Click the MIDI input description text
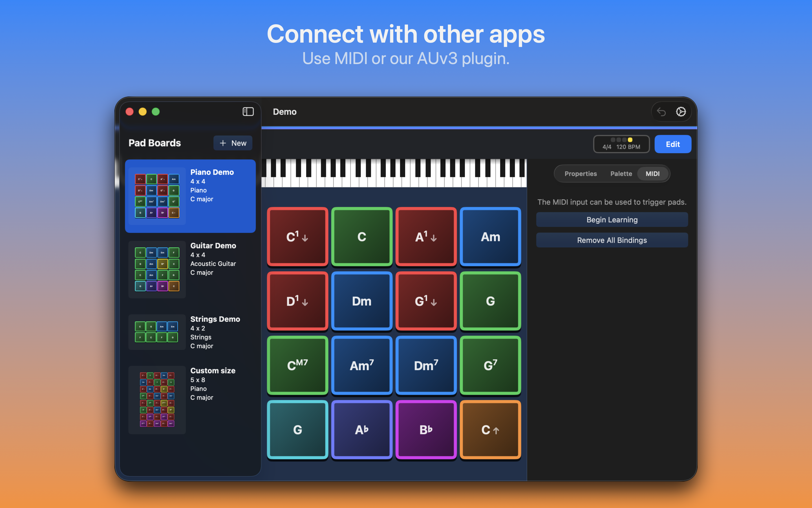This screenshot has width=812, height=508. (x=612, y=202)
